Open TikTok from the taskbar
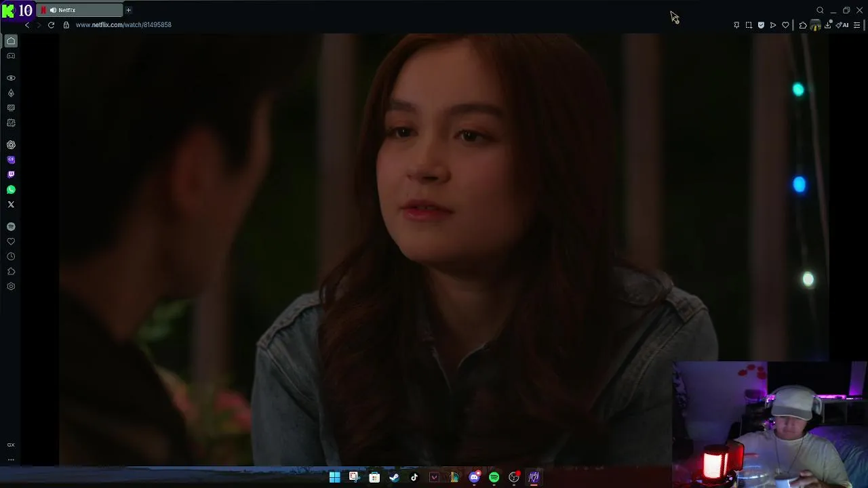Image resolution: width=868 pixels, height=488 pixels. 414,477
